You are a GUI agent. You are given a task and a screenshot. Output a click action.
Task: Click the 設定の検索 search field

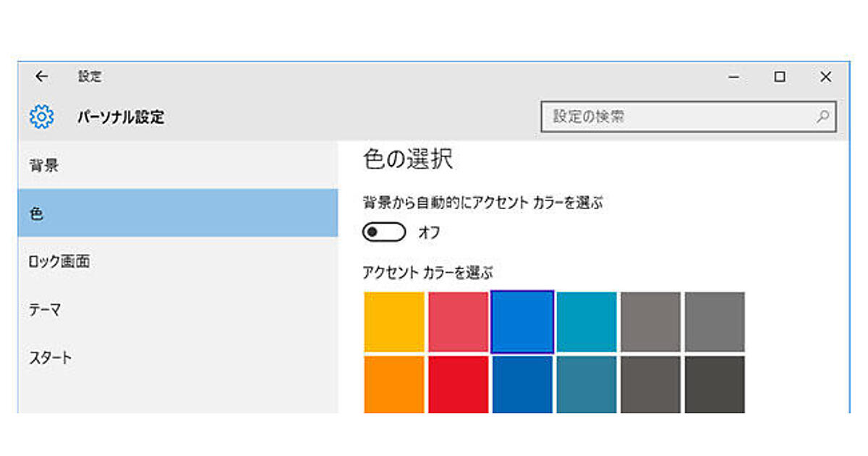(x=680, y=117)
